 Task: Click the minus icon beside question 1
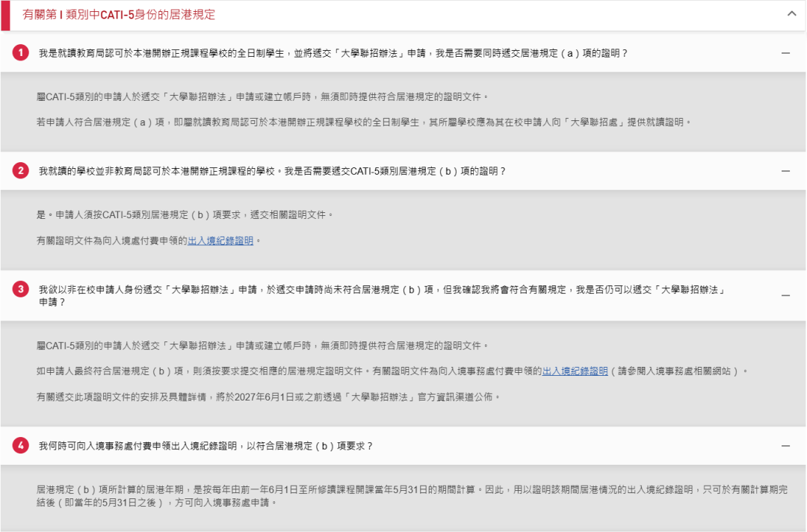click(785, 52)
